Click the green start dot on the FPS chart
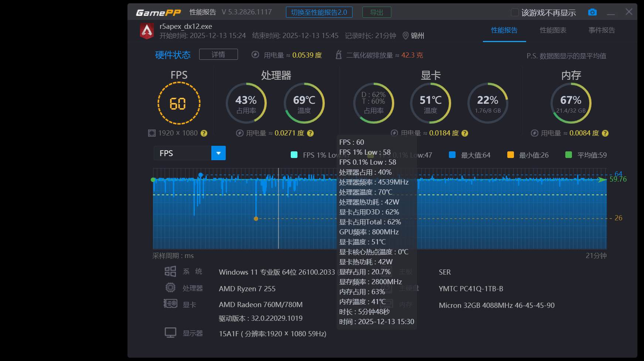The image size is (644, 361). pyautogui.click(x=153, y=180)
